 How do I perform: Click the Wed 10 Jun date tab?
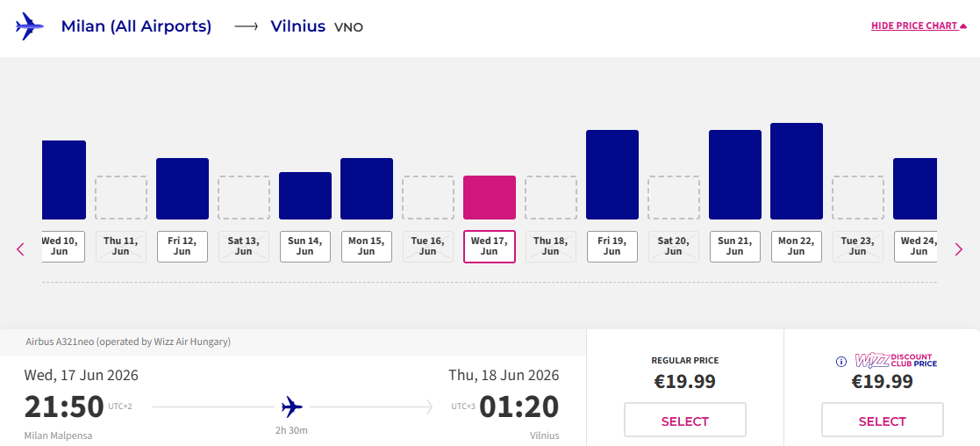tap(63, 246)
